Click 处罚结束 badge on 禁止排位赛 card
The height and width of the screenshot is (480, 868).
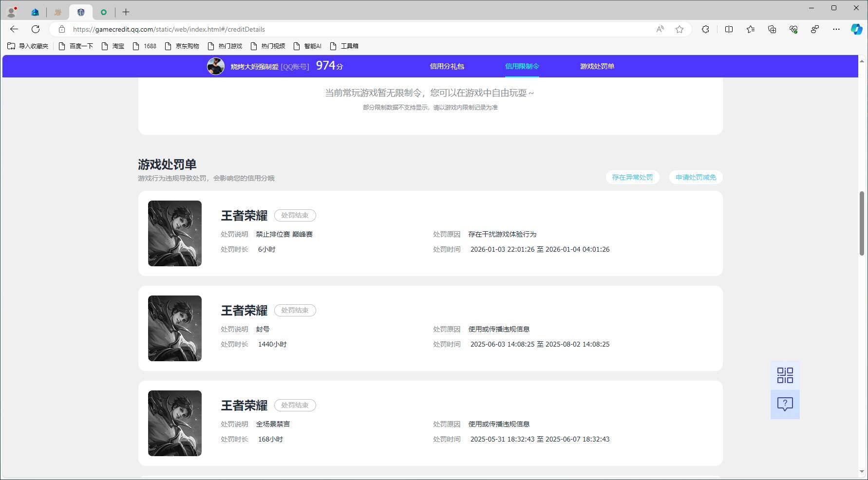tap(295, 215)
